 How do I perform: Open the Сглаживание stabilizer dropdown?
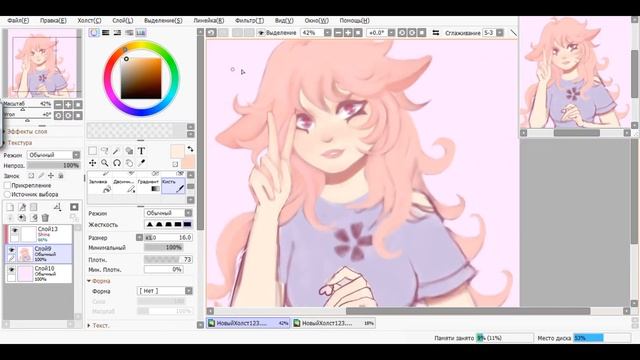tap(500, 33)
